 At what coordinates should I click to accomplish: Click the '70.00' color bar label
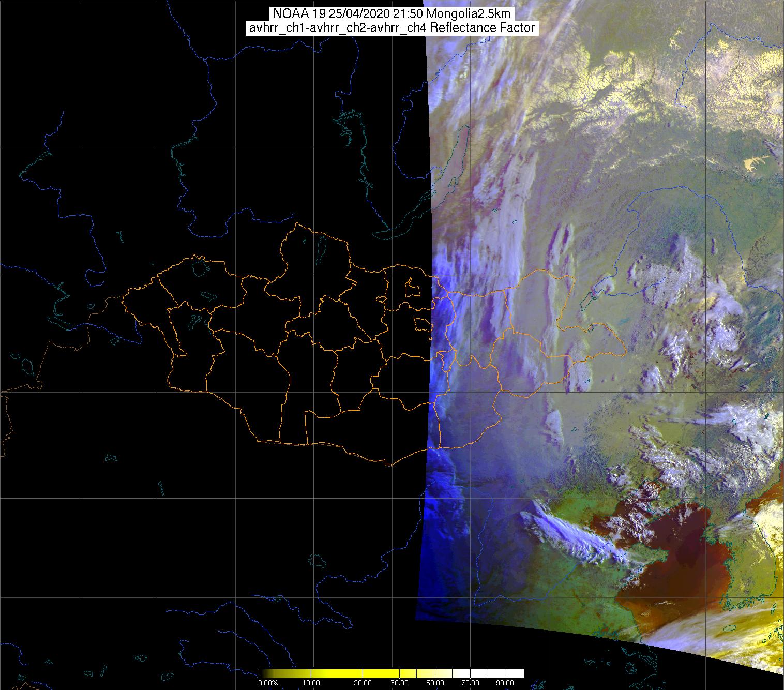(470, 683)
